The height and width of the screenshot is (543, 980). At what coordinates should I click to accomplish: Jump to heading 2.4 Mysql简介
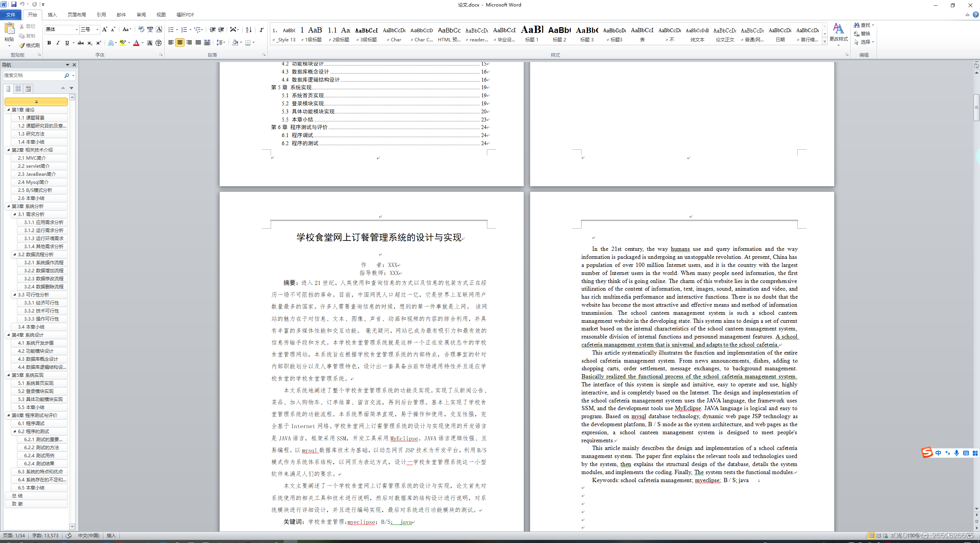tap(39, 182)
